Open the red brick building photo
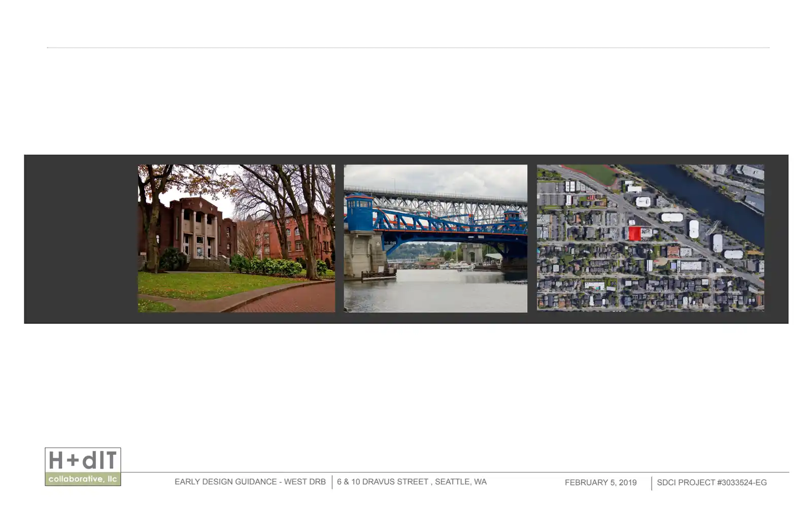Screen dimensions: 812x525 click(x=236, y=238)
